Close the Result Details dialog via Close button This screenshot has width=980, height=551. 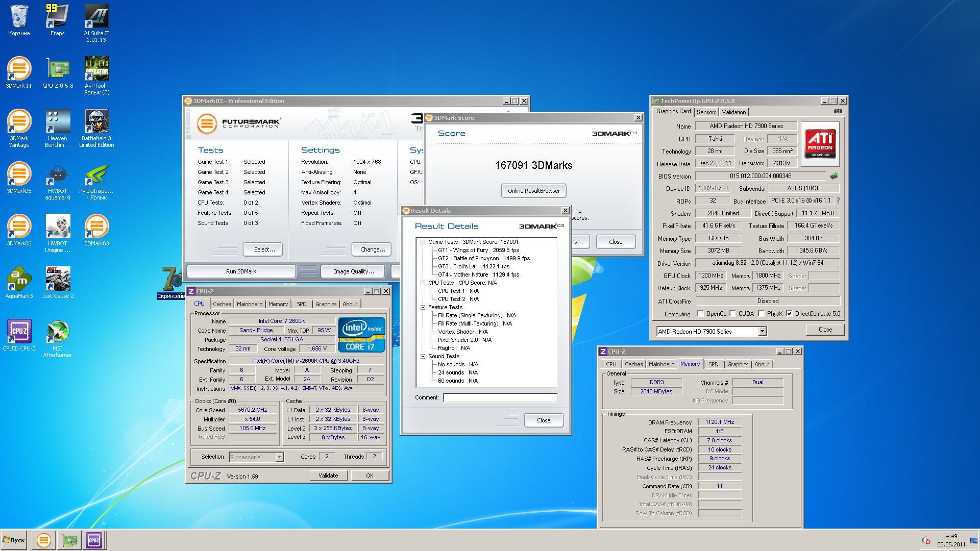[x=544, y=420]
